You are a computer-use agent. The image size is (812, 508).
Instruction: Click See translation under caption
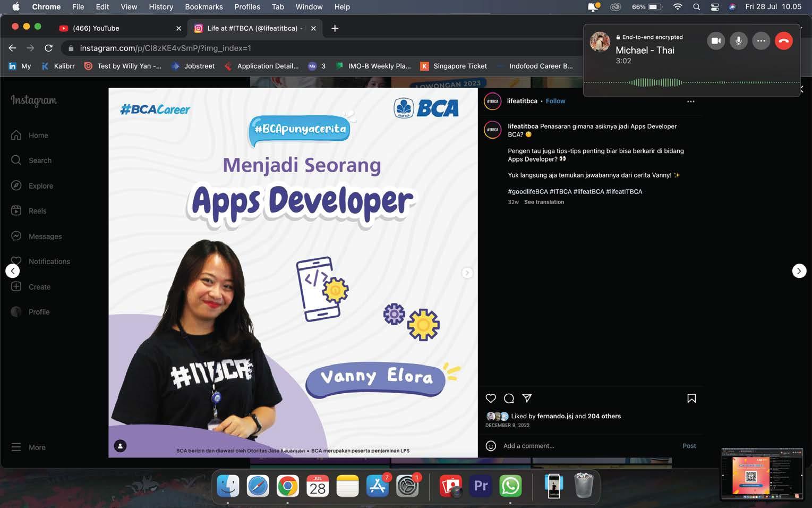coord(544,202)
